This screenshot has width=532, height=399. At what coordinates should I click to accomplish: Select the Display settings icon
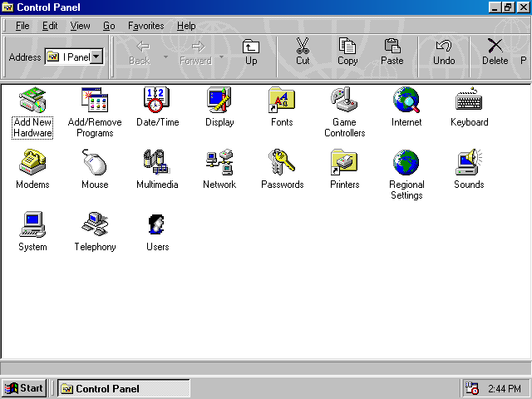pos(219,101)
